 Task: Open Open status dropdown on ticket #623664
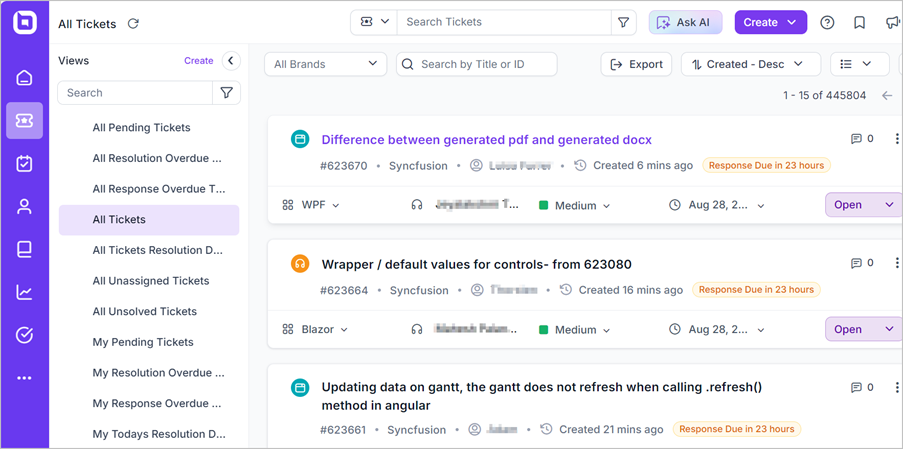[x=863, y=329]
